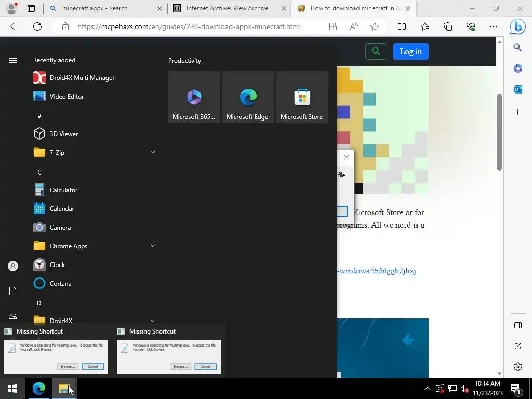The width and height of the screenshot is (532, 399).
Task: Refresh the page
Action: (37, 26)
